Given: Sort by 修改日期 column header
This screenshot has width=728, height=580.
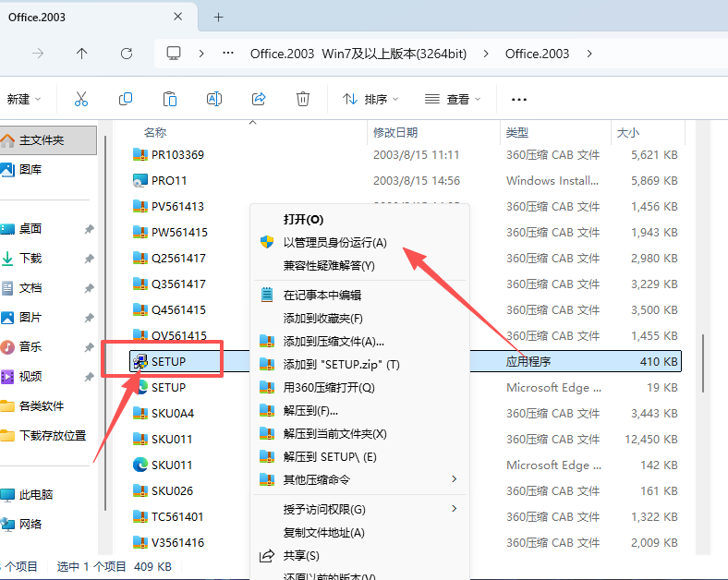Looking at the screenshot, I should click(395, 133).
